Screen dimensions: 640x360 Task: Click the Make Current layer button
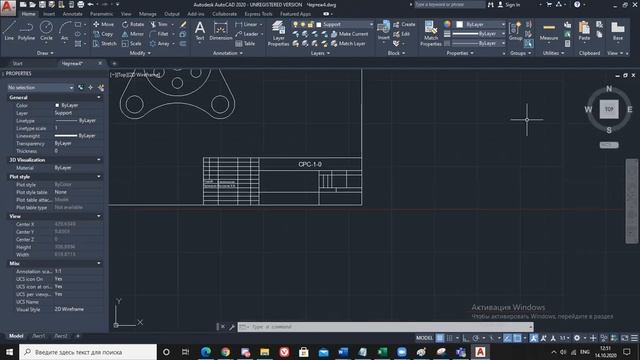point(349,34)
